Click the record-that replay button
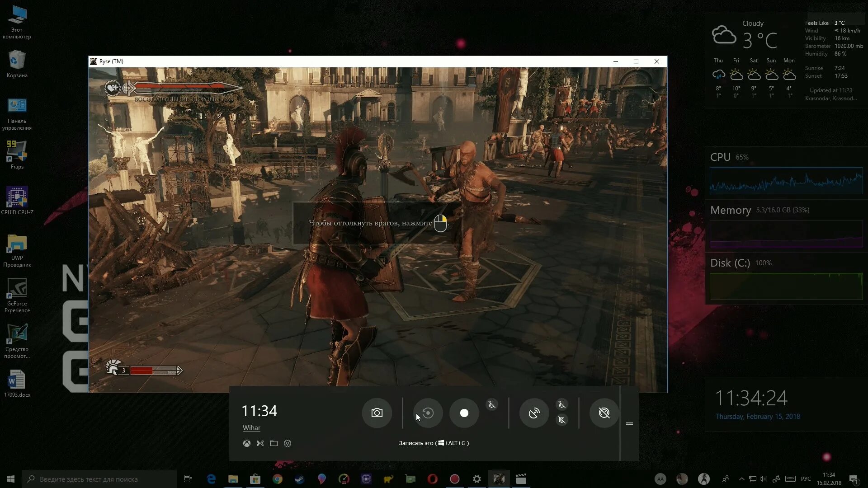This screenshot has height=488, width=868. click(428, 413)
